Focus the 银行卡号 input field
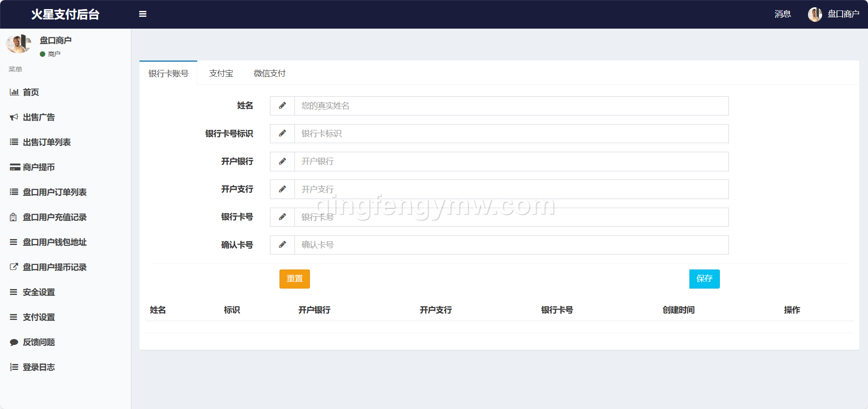Image resolution: width=868 pixels, height=409 pixels. [512, 217]
